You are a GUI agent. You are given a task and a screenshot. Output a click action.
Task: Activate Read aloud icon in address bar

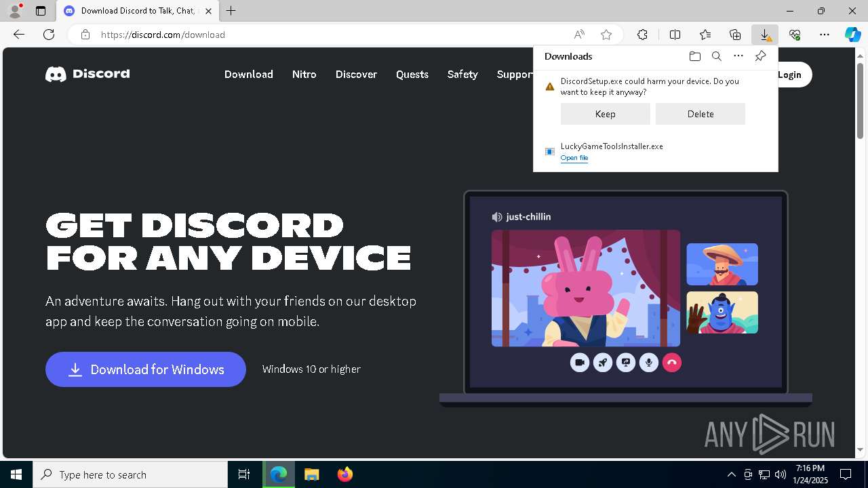(579, 35)
